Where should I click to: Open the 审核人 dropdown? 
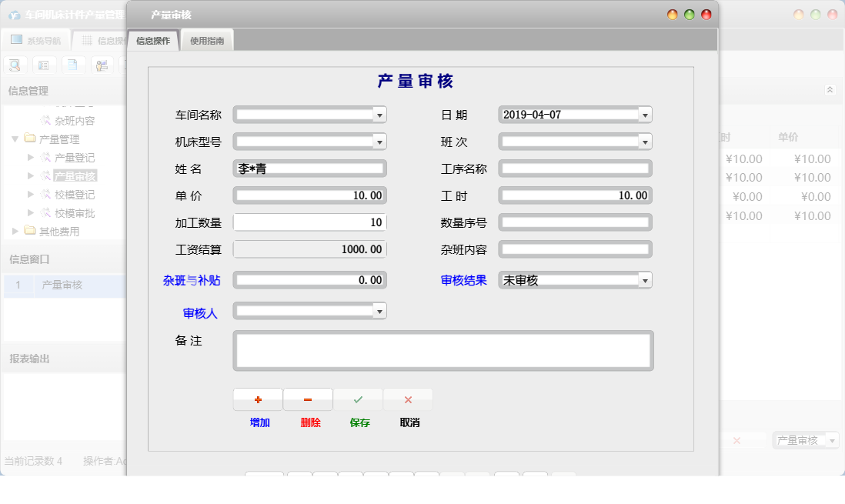379,310
